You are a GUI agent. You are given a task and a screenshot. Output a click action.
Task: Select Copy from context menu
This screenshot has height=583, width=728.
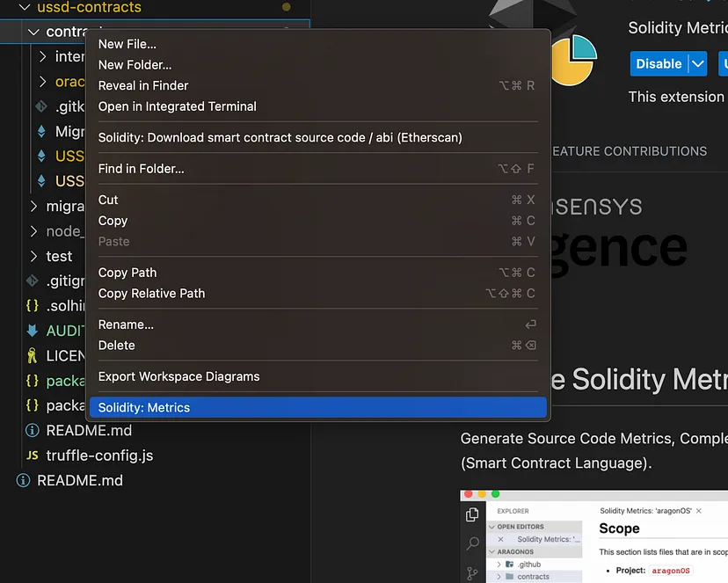pos(318,221)
